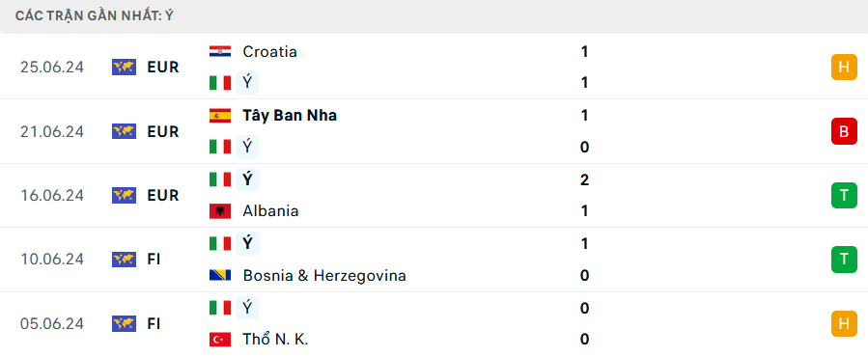Click the orange H badge for 05.06.24

pyautogui.click(x=844, y=323)
